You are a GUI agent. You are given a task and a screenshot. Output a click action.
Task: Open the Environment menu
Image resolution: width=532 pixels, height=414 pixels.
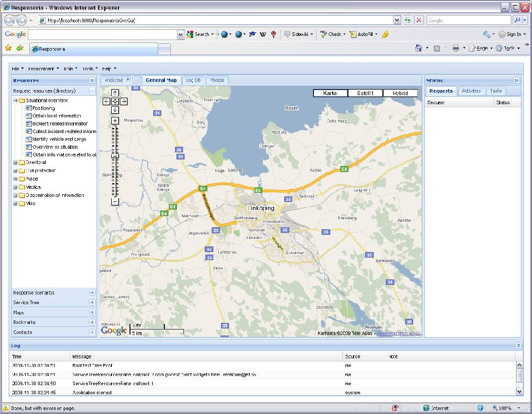tap(43, 69)
